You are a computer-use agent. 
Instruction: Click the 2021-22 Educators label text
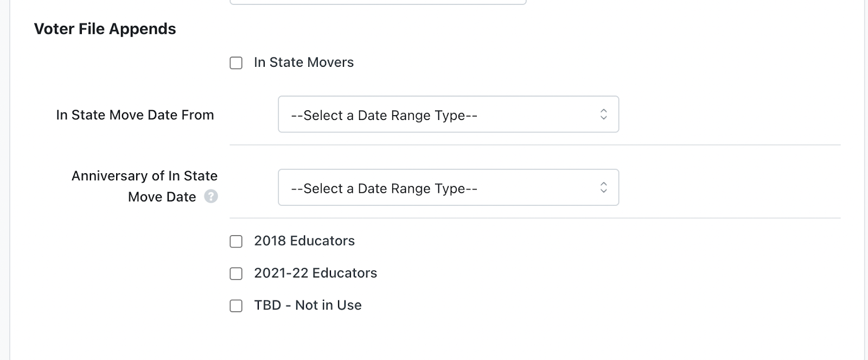315,273
